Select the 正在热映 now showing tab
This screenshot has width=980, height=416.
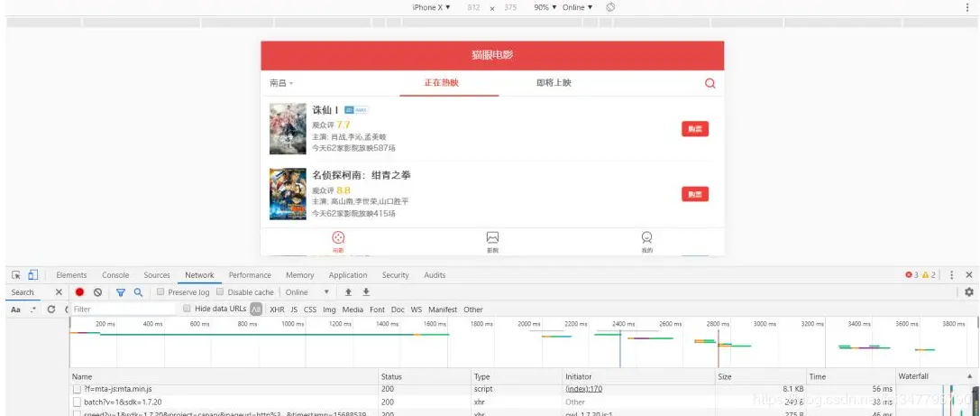pos(441,83)
